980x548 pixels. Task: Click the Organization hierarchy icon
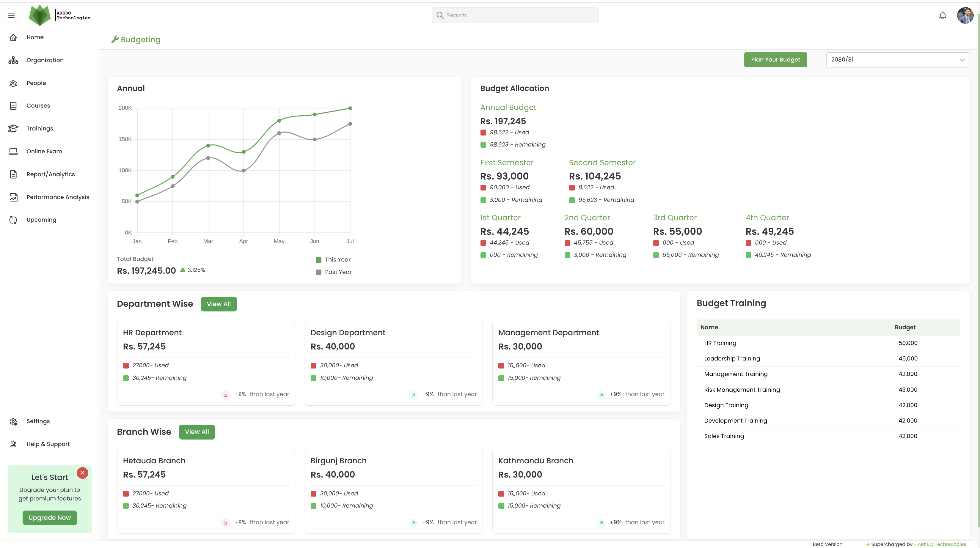pyautogui.click(x=13, y=60)
